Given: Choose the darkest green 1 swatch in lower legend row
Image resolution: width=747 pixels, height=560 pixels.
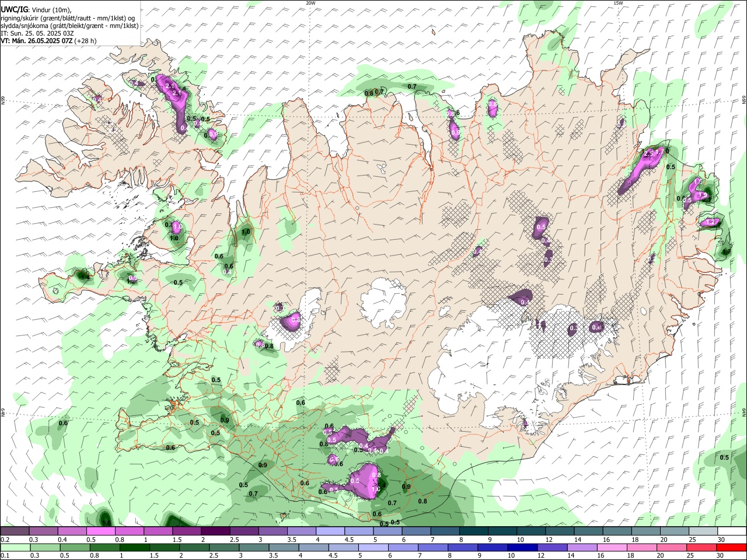Looking at the screenshot, I should pyautogui.click(x=135, y=547).
